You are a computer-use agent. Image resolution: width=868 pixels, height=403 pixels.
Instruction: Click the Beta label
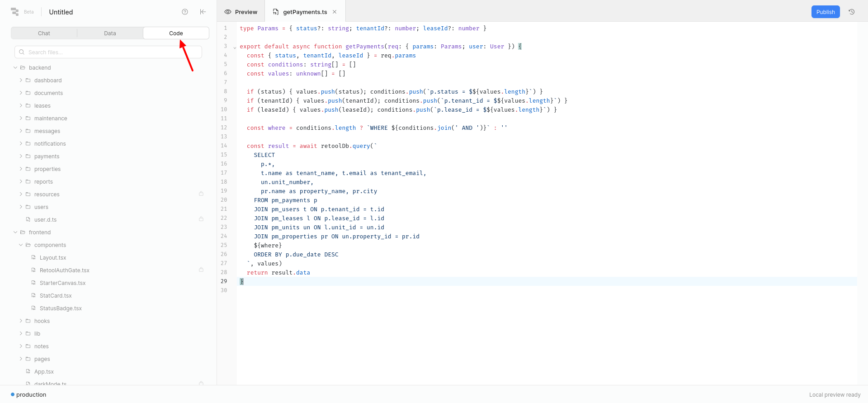(x=29, y=12)
